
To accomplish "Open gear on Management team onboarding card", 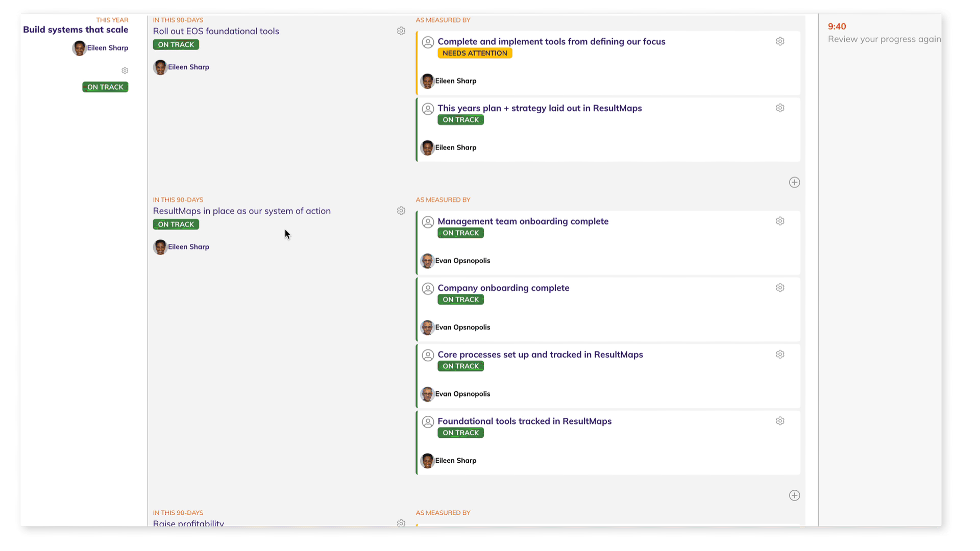I will 780,221.
